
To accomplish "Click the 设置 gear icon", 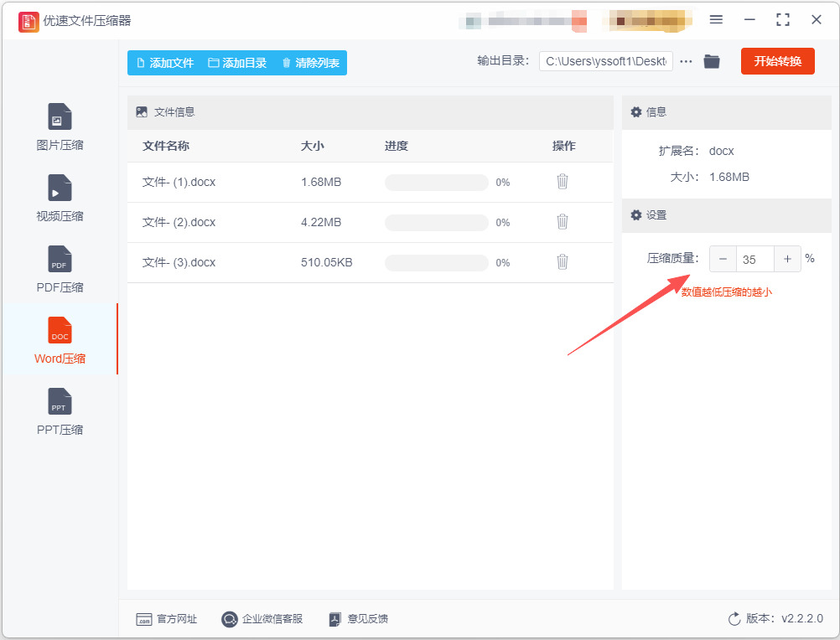I will [x=636, y=215].
